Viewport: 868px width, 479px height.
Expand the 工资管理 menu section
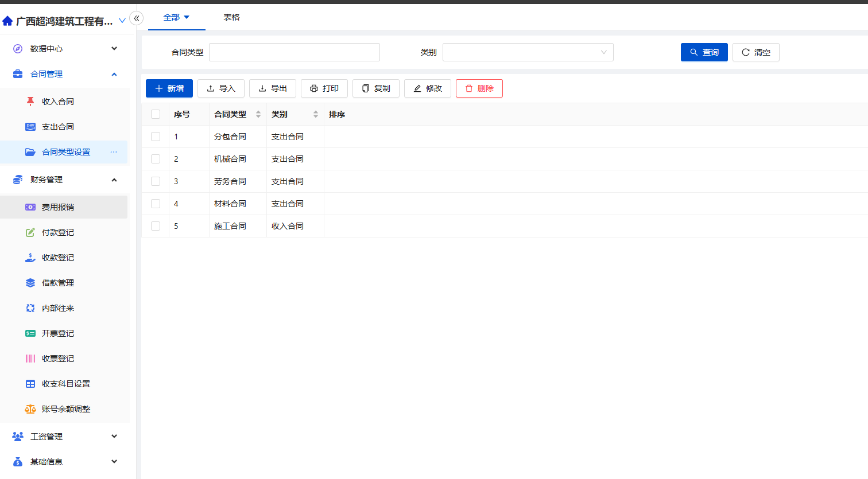114,437
